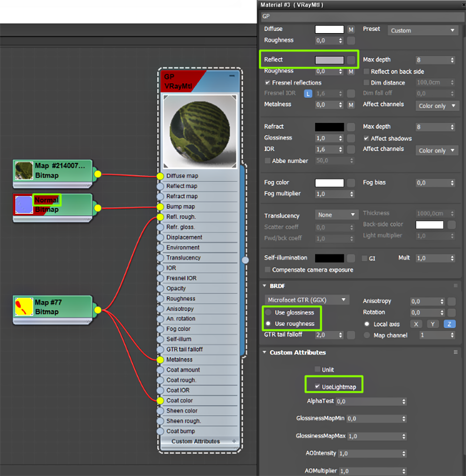Open the Microfacet GTR (GGX) BRDF dropdown
Screen dimensions: 466x476
pyautogui.click(x=307, y=300)
